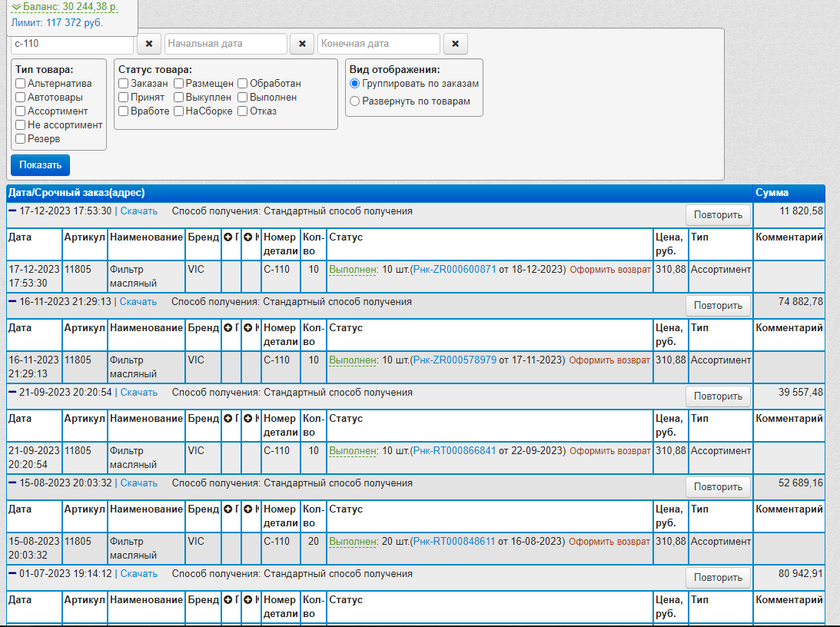Enable the Выкуплен status filter
This screenshot has height=627, width=840.
point(179,98)
